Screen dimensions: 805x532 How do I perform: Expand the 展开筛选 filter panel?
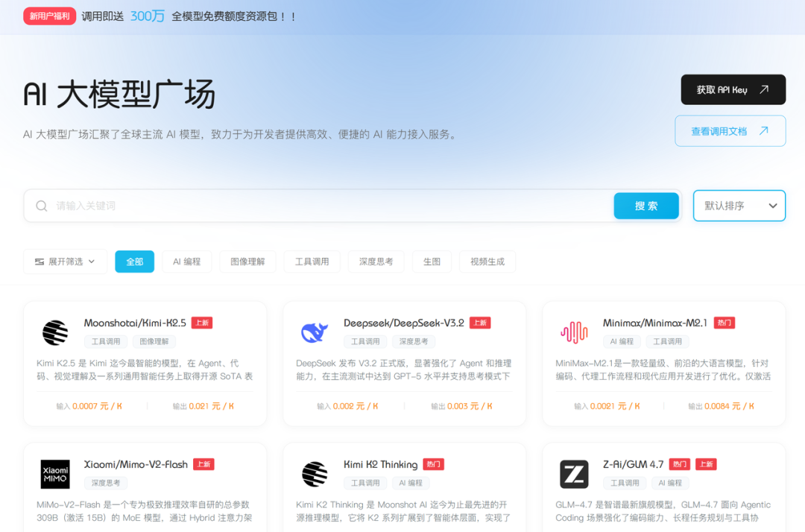(x=65, y=262)
